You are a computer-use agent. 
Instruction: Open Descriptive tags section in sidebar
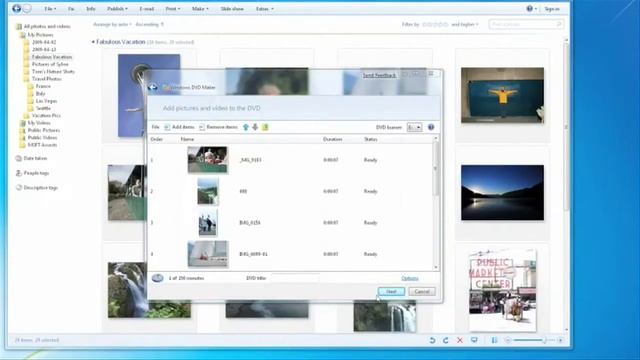(36, 188)
